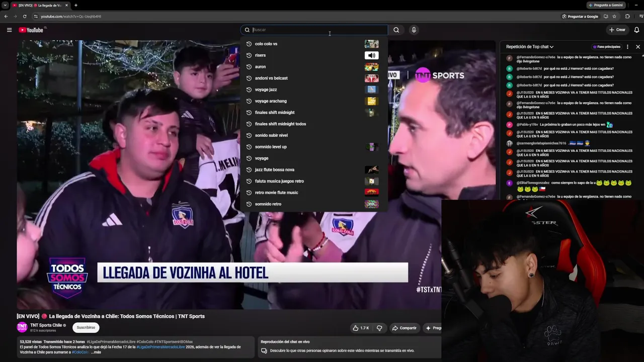
Task: Click @Roberto-b8t7d chat avatar at top
Action: pyautogui.click(x=510, y=68)
